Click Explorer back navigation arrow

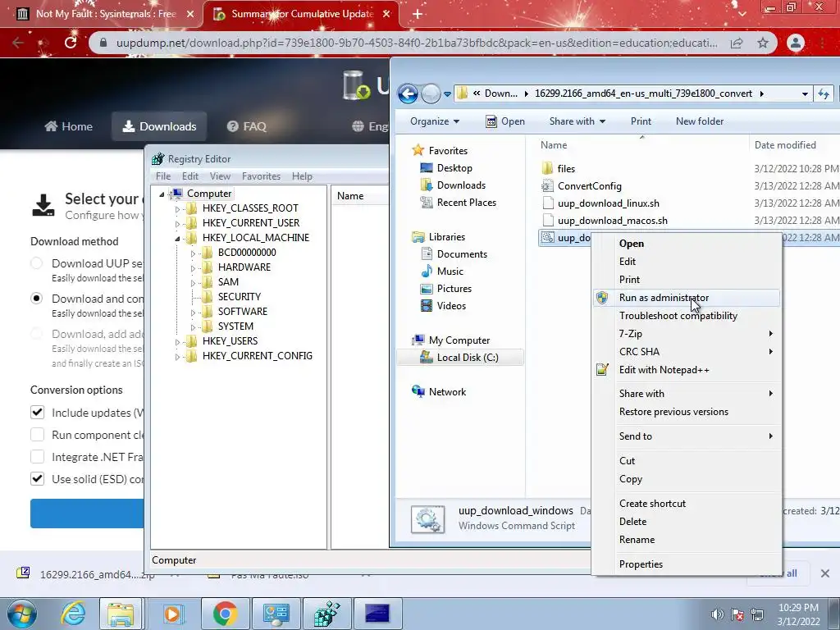click(x=408, y=94)
